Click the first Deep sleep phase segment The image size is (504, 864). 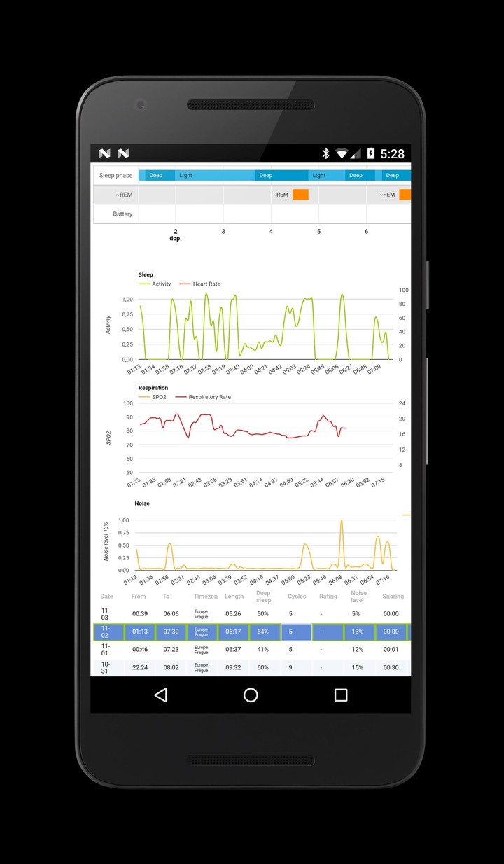[155, 175]
